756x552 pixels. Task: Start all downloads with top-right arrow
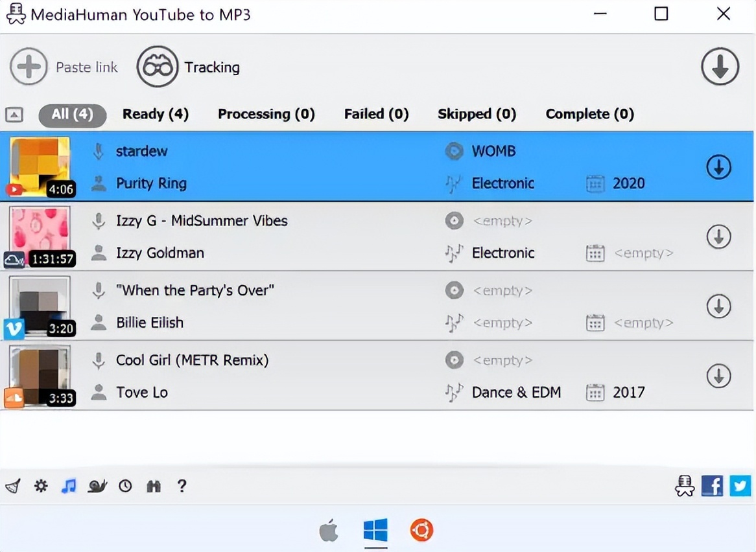tap(720, 67)
